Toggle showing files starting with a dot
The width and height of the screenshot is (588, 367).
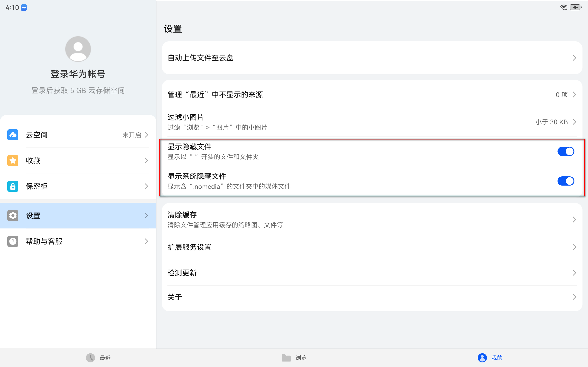click(x=566, y=151)
